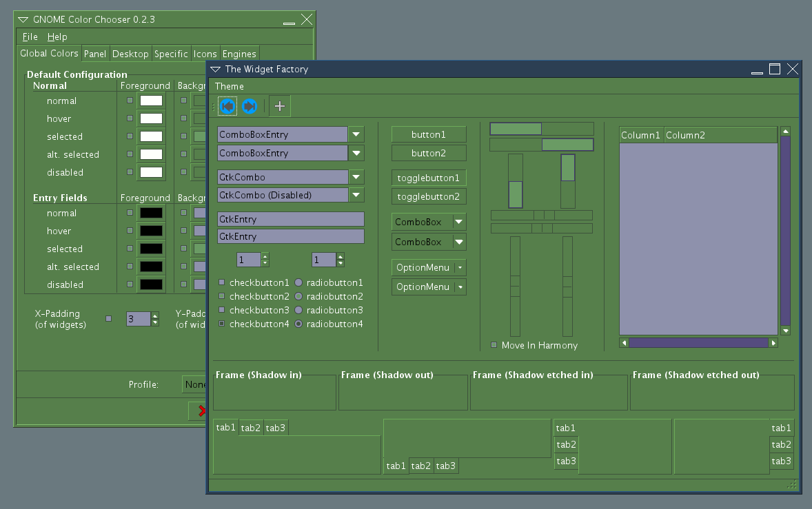
Task: Click the top horizontal progress bar
Action: (542, 129)
